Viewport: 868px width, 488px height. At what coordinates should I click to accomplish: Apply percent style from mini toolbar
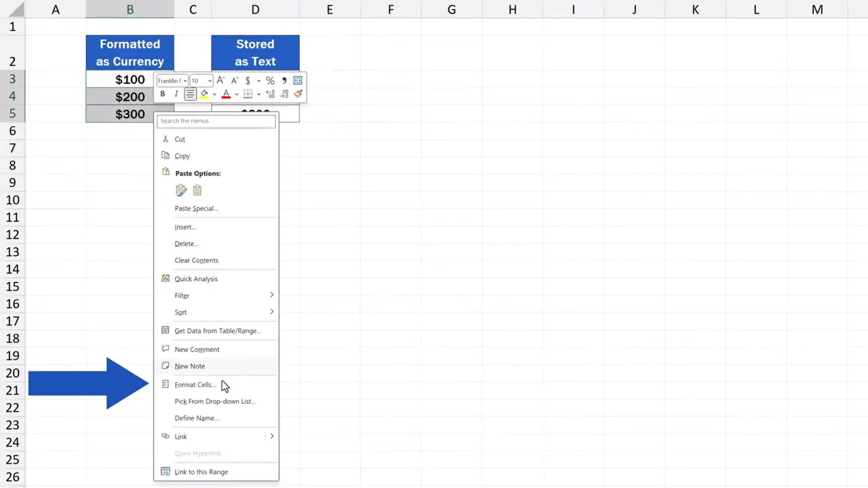click(270, 80)
